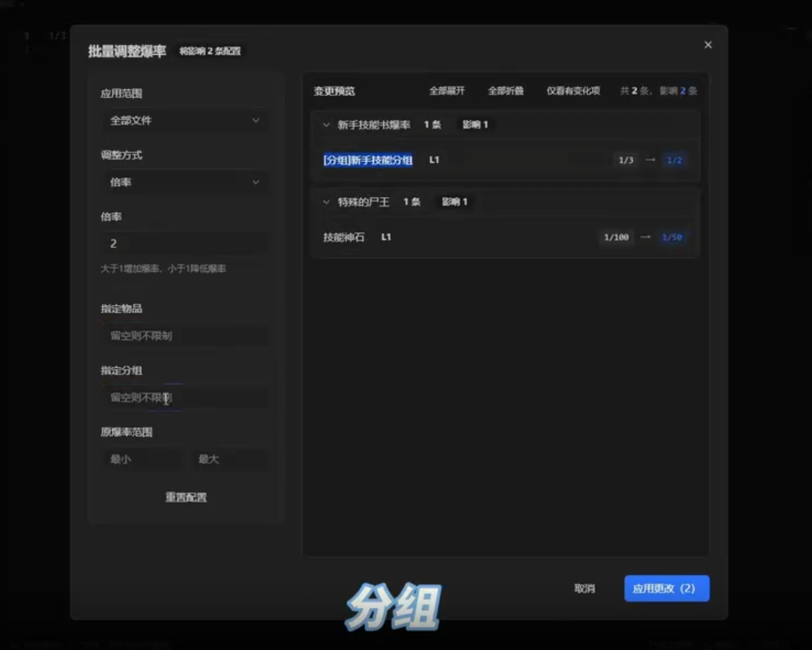Click 全部展开 in the preview header
The image size is (812, 650).
447,91
